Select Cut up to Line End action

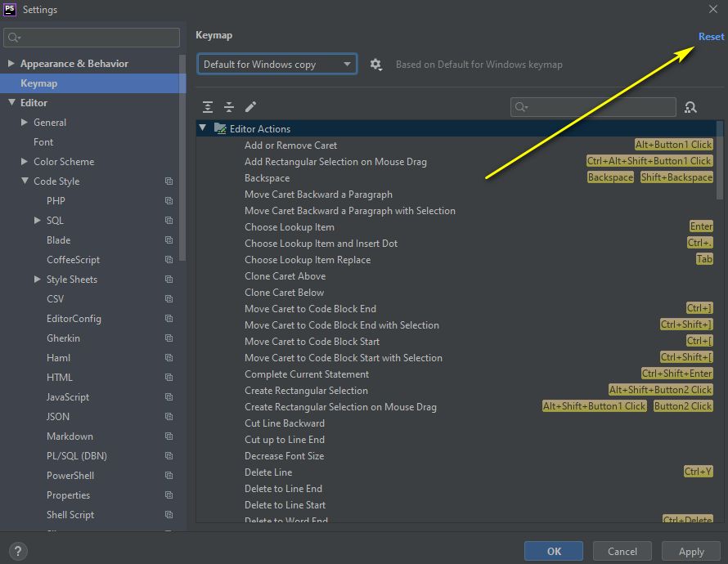point(455,440)
